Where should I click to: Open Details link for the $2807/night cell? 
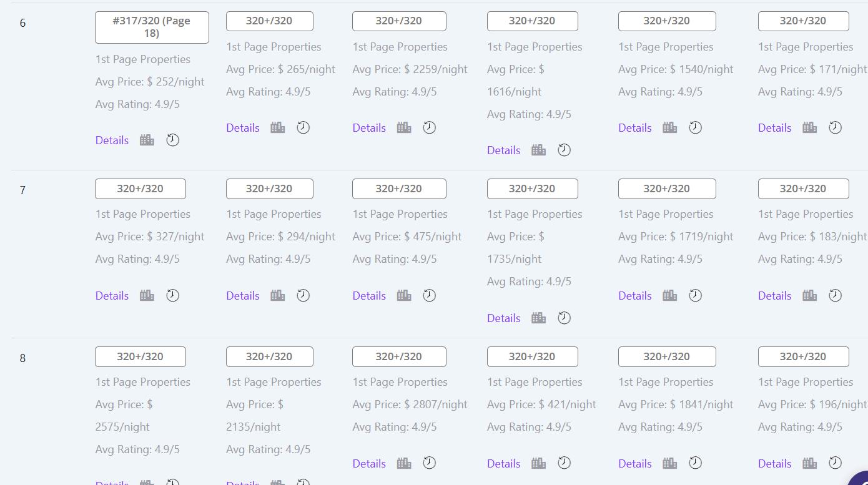coord(369,464)
